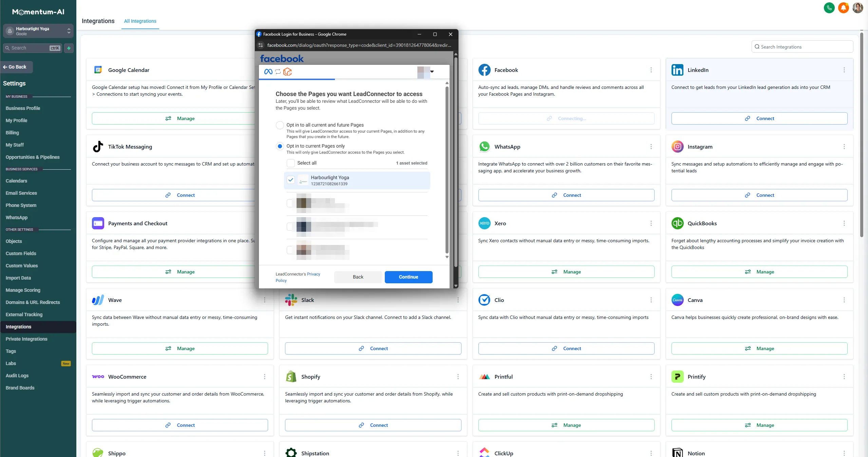The height and width of the screenshot is (457, 868).
Task: Go to Business Profile settings
Action: [x=23, y=108]
